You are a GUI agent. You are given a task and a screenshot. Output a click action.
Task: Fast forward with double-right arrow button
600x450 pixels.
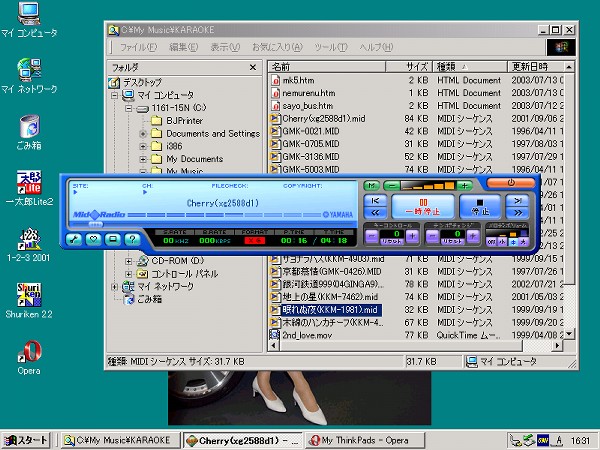click(x=517, y=212)
